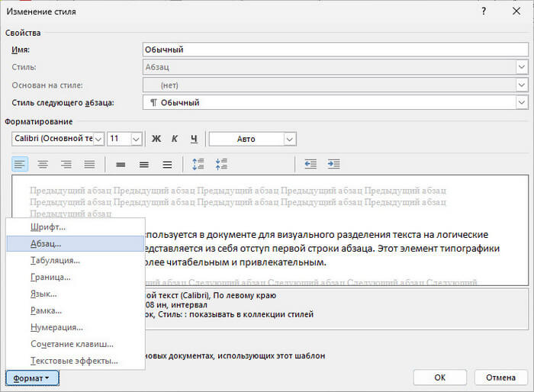Image resolution: width=534 pixels, height=392 pixels.
Task: Set single line spacing
Action: tap(121, 165)
